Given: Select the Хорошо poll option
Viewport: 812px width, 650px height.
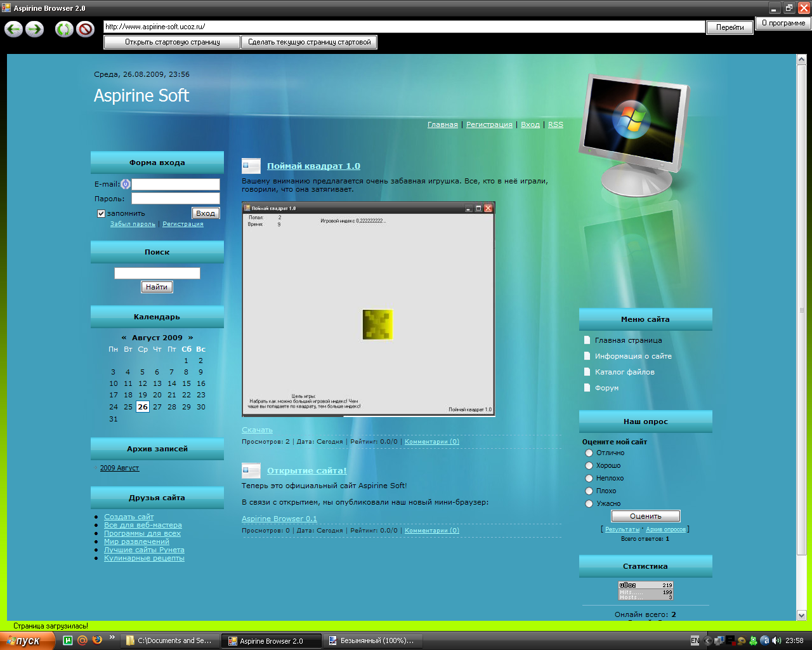Looking at the screenshot, I should pos(589,466).
